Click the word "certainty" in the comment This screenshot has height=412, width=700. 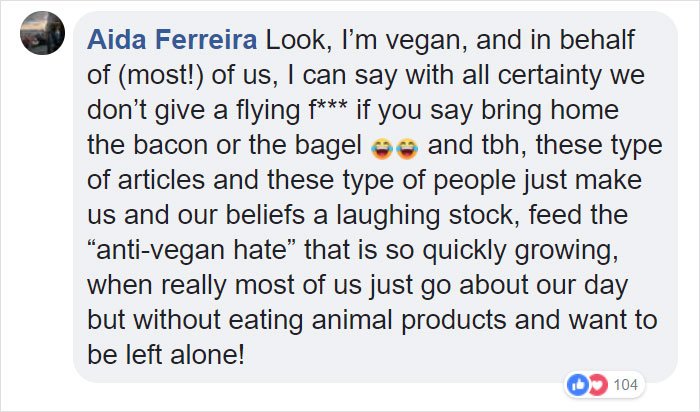click(549, 75)
